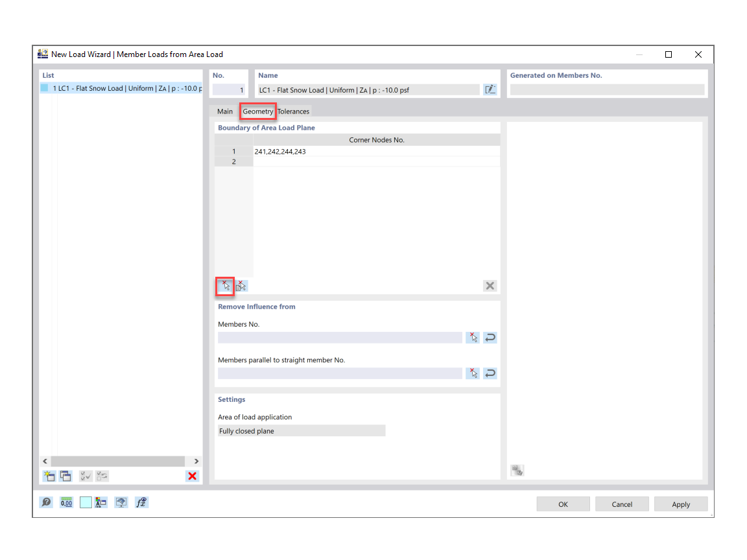Image resolution: width=747 pixels, height=560 pixels.
Task: Switch to the Tolerances tab
Action: (293, 111)
